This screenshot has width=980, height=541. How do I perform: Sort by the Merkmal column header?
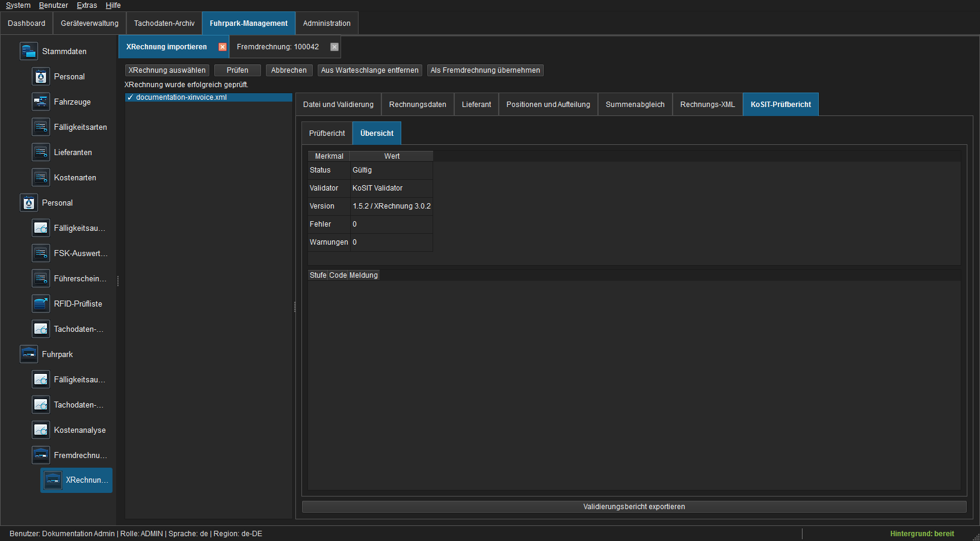click(329, 156)
